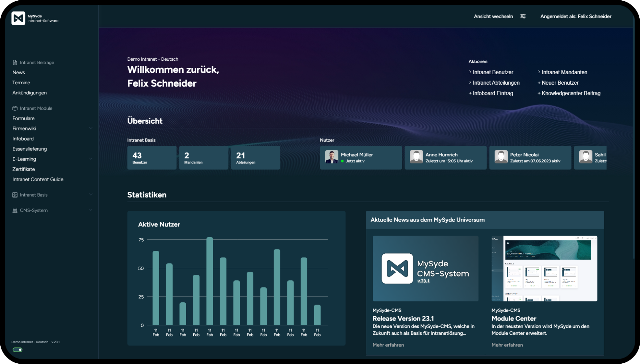Click Peter Nicolai's avatar placeholder

pos(501,157)
